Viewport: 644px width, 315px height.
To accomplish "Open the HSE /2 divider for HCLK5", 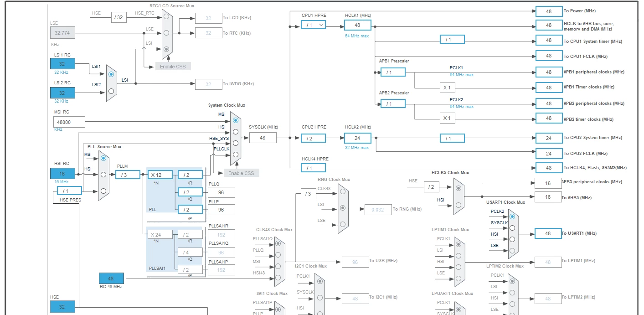I will pos(431,186).
